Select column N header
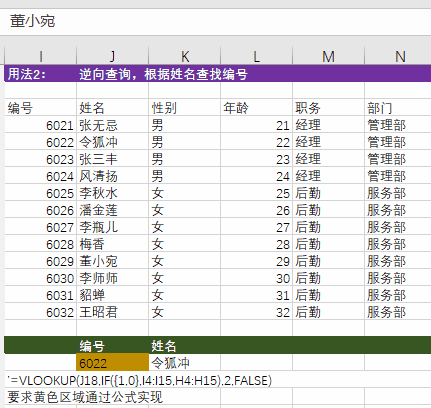Screen dimensions: 431x408 pos(398,56)
